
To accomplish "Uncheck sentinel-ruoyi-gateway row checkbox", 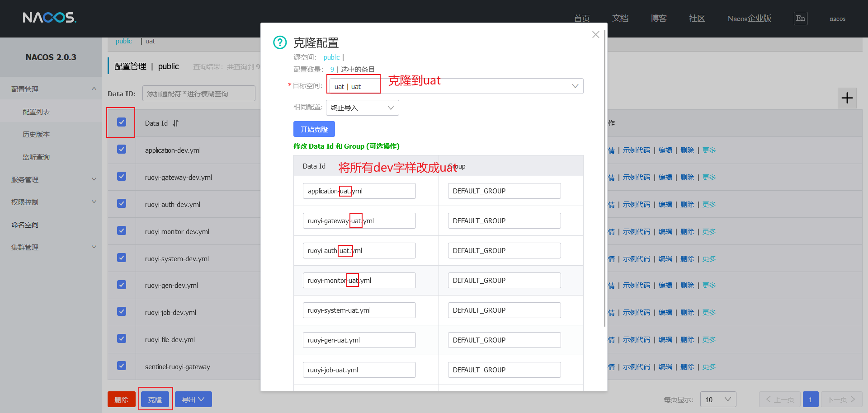I will (122, 366).
